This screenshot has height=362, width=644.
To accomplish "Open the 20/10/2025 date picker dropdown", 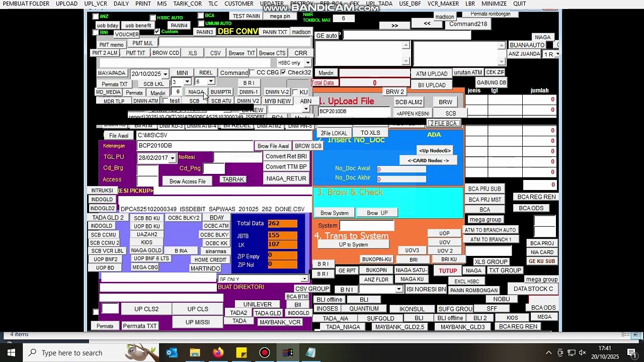I will point(165,74).
